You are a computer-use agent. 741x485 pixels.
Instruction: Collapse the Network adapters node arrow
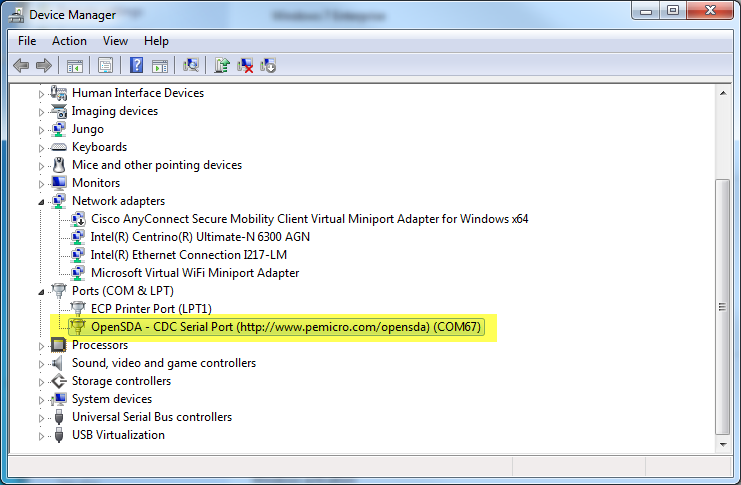point(41,202)
